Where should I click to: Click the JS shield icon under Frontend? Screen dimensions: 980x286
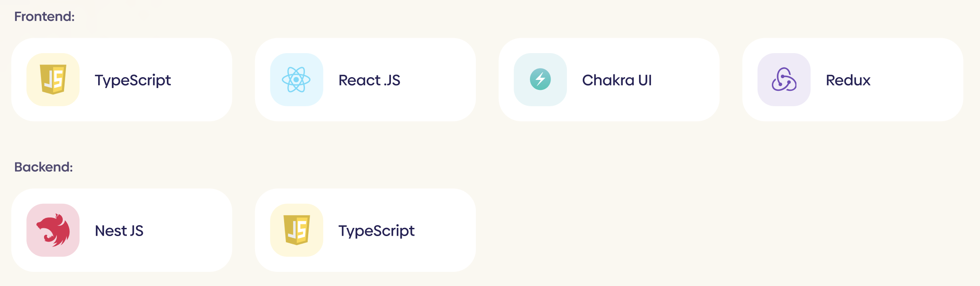53,79
